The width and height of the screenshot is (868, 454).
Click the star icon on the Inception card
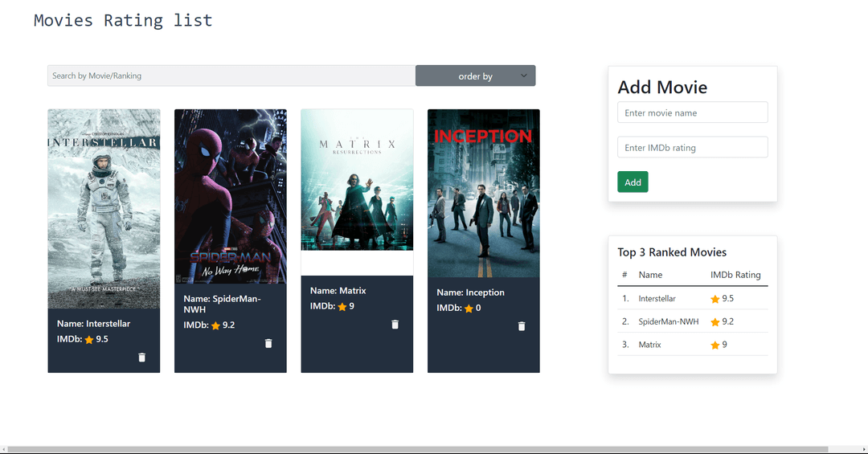[469, 309]
